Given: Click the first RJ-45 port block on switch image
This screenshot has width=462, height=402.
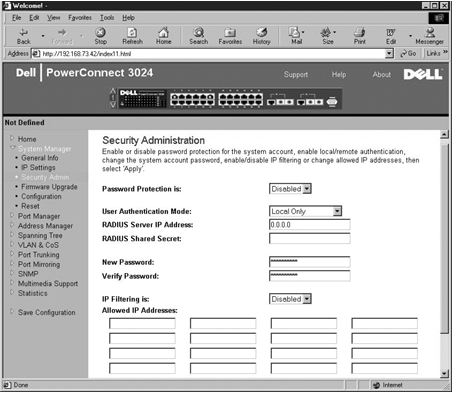Looking at the screenshot, I should click(192, 99).
